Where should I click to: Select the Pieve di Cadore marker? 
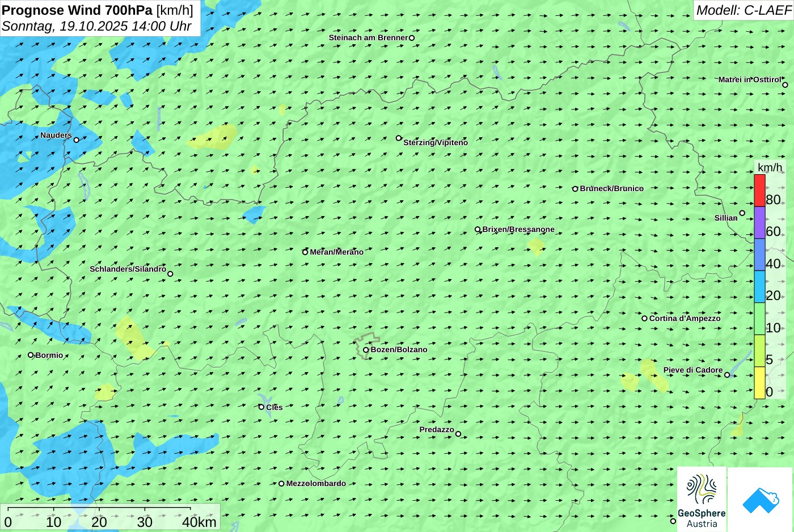[x=727, y=375]
